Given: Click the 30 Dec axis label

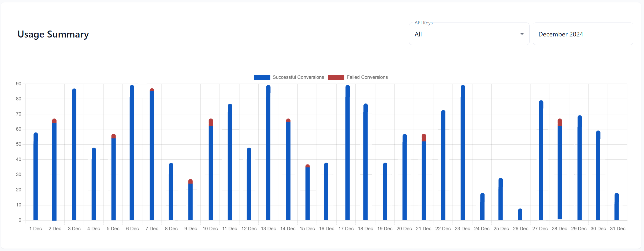Looking at the screenshot, I should pos(598,229).
